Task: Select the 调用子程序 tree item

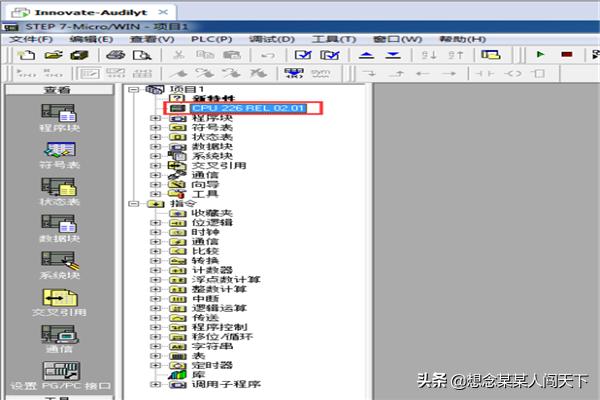Action: click(x=226, y=384)
